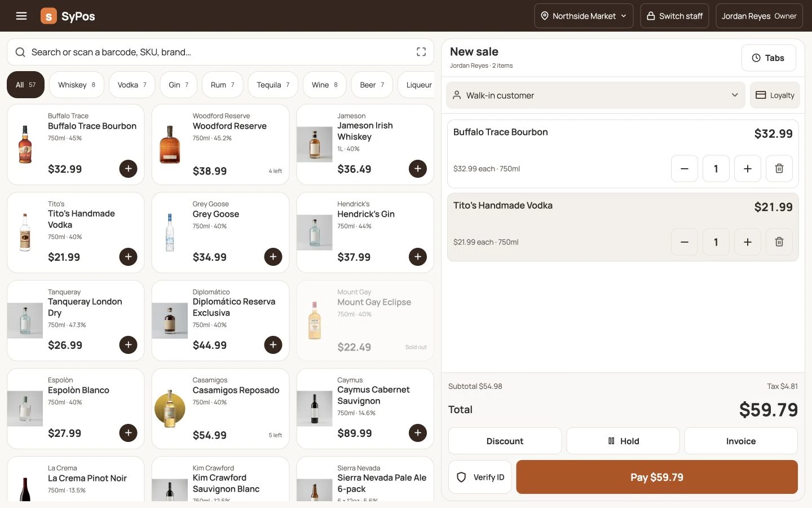Remove Buffalo Trace Bourbon using trash icon
The image size is (812, 508).
(x=779, y=169)
